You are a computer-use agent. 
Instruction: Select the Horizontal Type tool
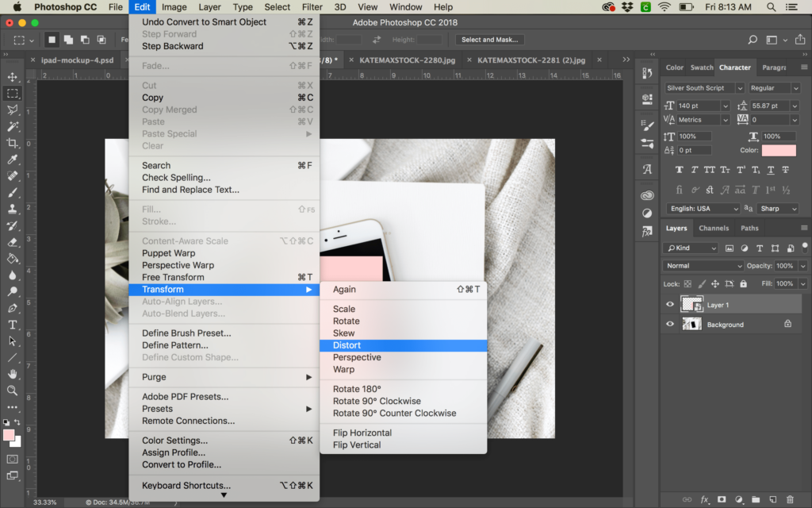13,325
